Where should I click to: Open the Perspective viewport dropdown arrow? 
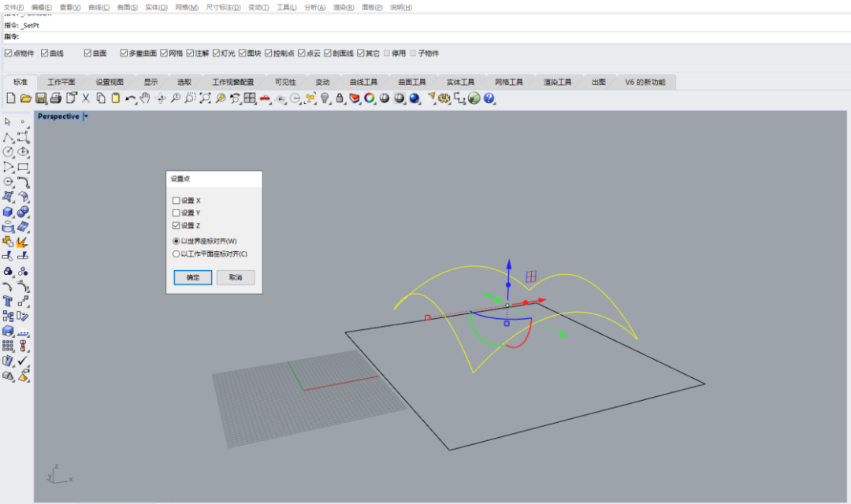tap(86, 117)
